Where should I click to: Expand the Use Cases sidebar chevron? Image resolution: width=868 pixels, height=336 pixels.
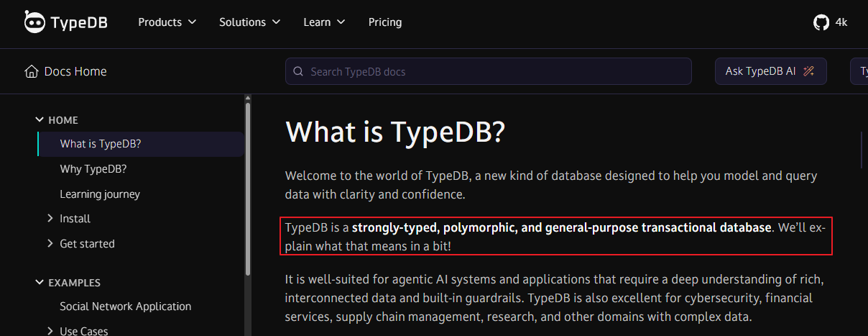click(x=50, y=331)
